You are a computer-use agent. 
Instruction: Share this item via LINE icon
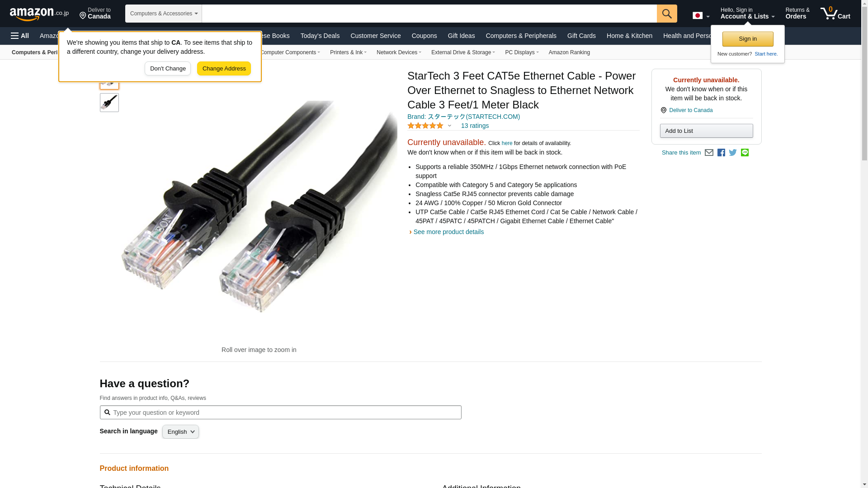tap(745, 153)
